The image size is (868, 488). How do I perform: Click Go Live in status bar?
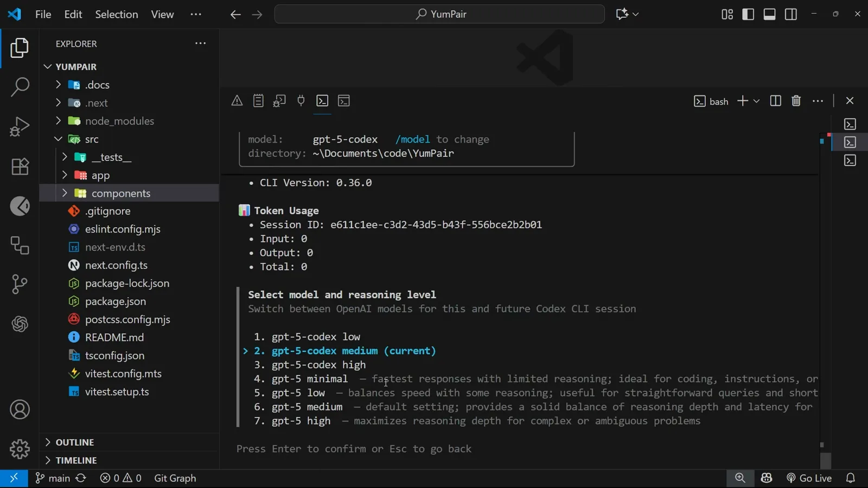click(809, 478)
